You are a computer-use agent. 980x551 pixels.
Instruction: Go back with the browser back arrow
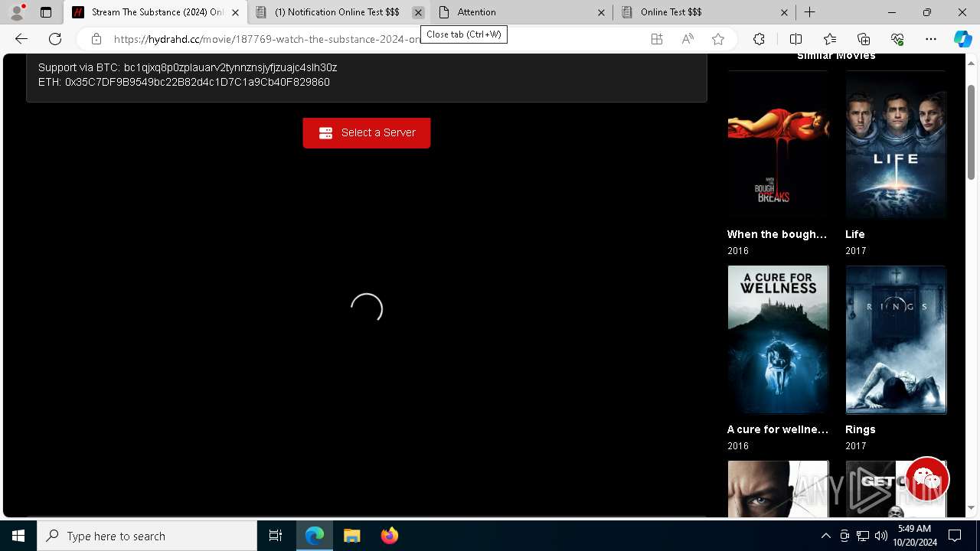click(x=21, y=39)
